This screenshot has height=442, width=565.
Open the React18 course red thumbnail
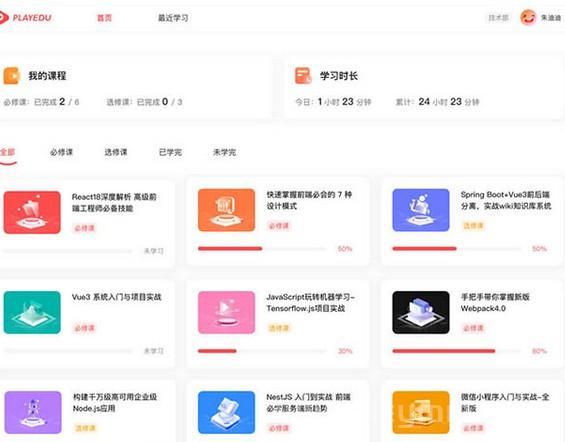click(32, 213)
